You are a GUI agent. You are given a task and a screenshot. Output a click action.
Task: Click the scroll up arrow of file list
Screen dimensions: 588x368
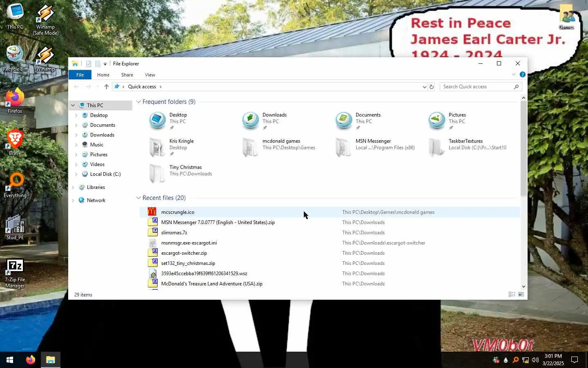point(523,98)
